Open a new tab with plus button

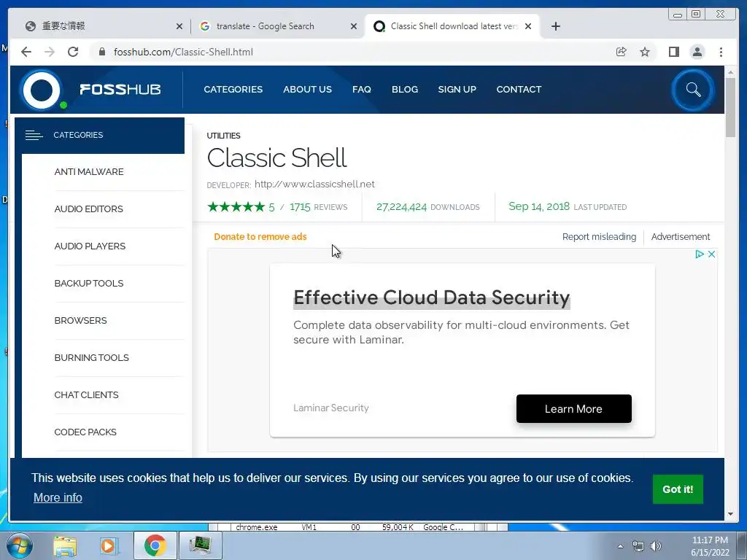(555, 26)
